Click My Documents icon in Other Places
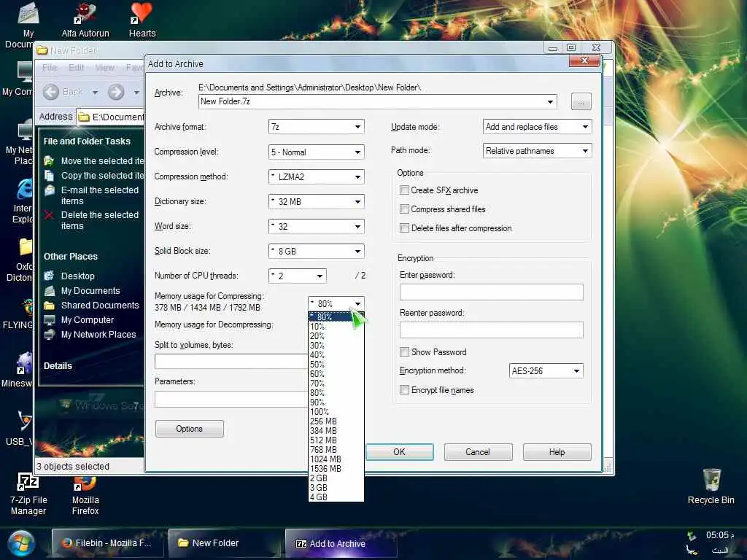The height and width of the screenshot is (560, 747). click(49, 291)
